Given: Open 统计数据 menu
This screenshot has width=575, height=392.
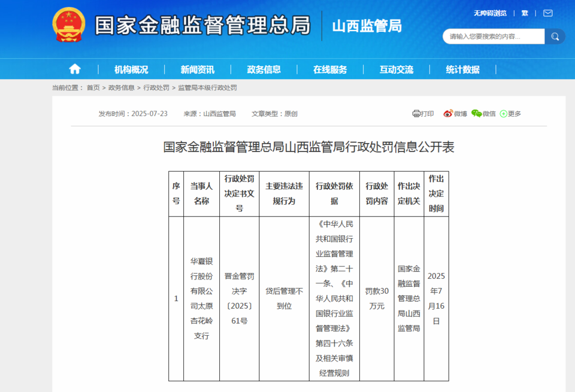Looking at the screenshot, I should click(x=463, y=69).
